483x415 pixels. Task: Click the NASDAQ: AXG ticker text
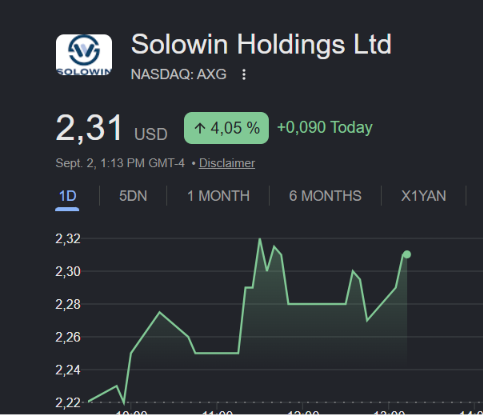coord(179,74)
